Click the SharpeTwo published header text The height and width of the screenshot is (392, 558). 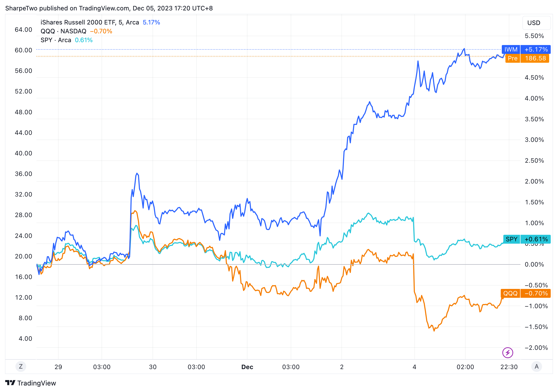(109, 8)
